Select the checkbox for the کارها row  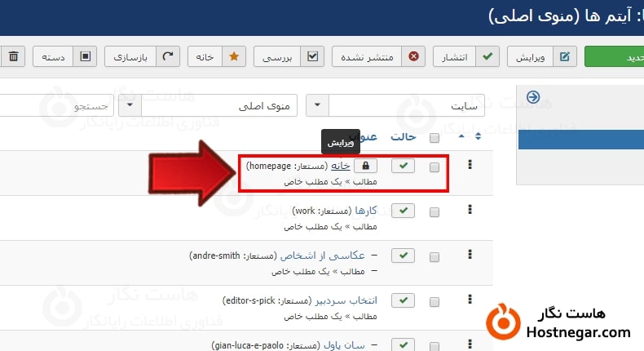tap(434, 211)
